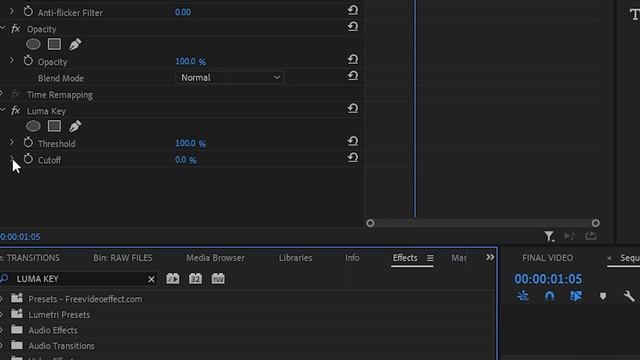The height and width of the screenshot is (360, 640).
Task: Select the Type tool
Action: [x=634, y=15]
